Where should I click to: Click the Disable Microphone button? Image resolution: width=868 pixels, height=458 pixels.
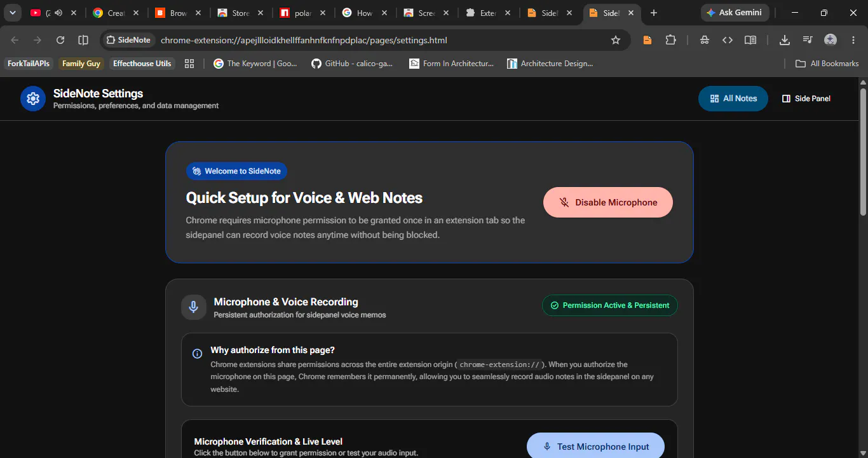pos(608,202)
